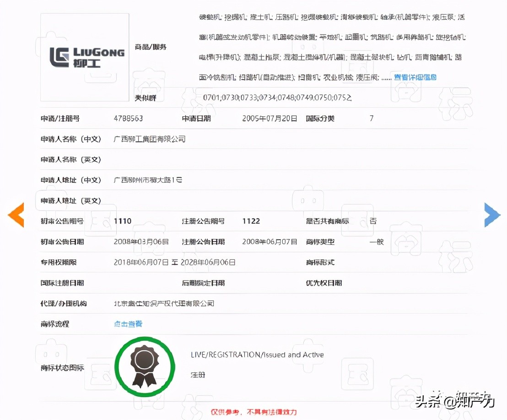
Task: Click the LIVE/REGISTRATION status text
Action: (x=258, y=355)
